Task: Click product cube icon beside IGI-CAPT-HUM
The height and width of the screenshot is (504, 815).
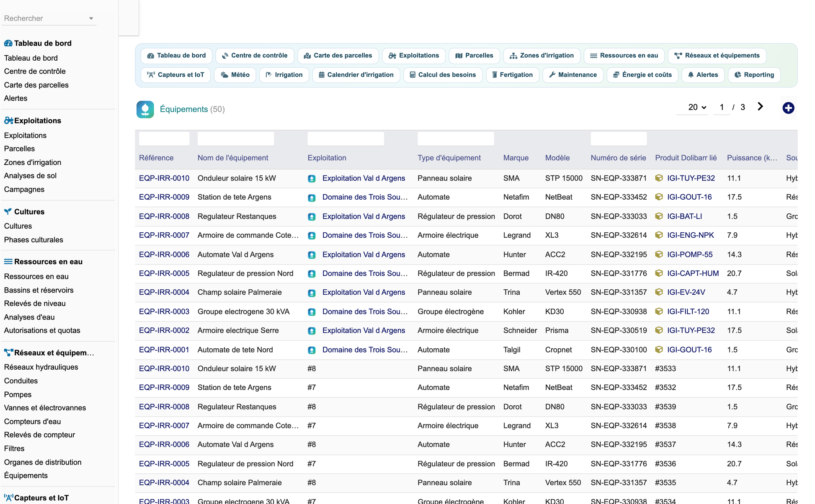Action: tap(659, 273)
